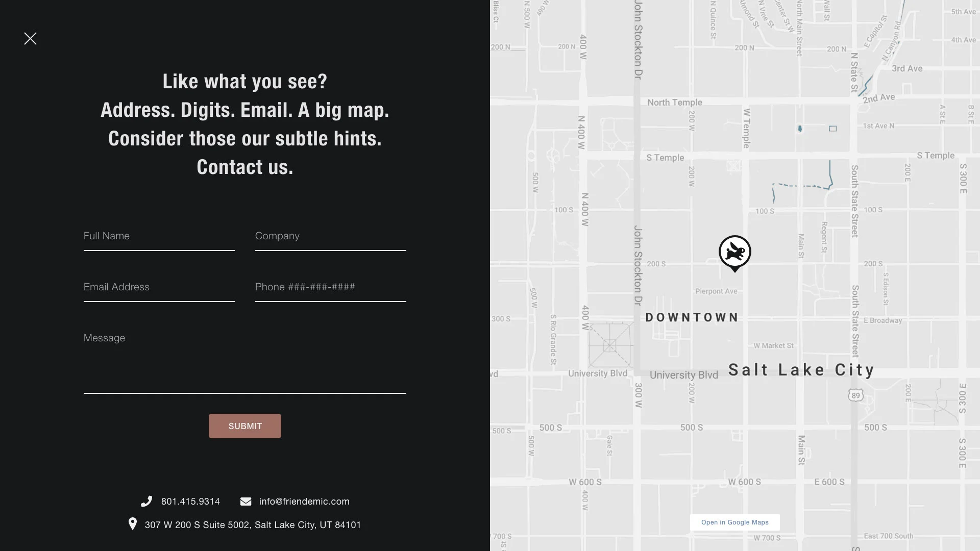Click the envelope email icon
The height and width of the screenshot is (551, 980).
[x=246, y=502]
